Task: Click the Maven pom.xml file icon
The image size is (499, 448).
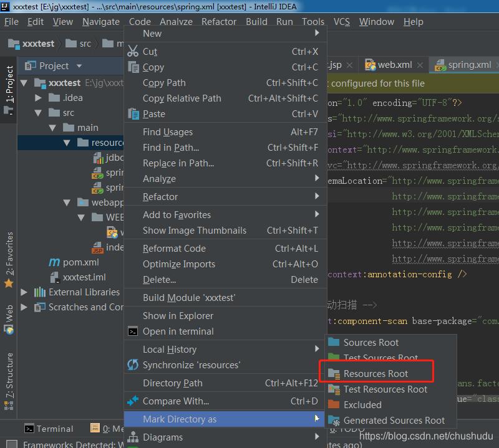Action: click(x=54, y=262)
